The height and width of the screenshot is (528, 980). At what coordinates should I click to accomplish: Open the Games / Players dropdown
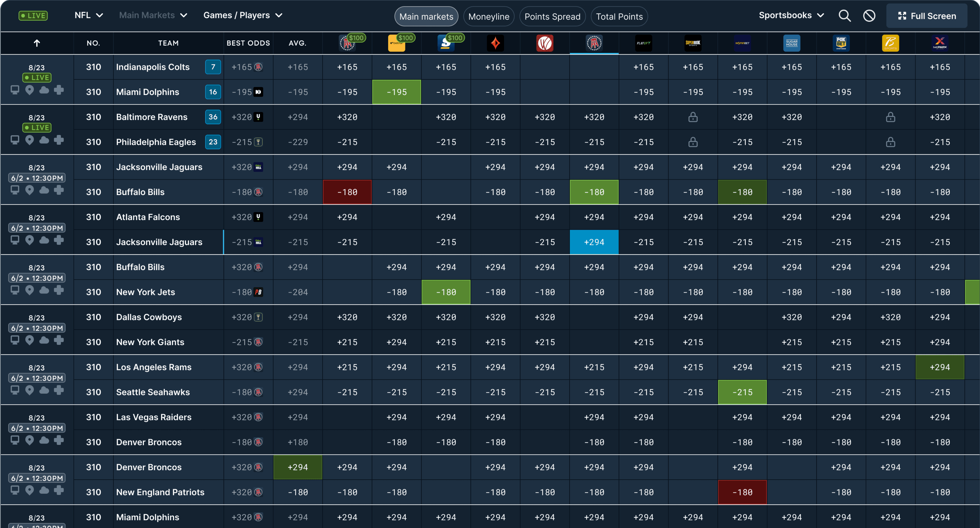[x=243, y=15]
